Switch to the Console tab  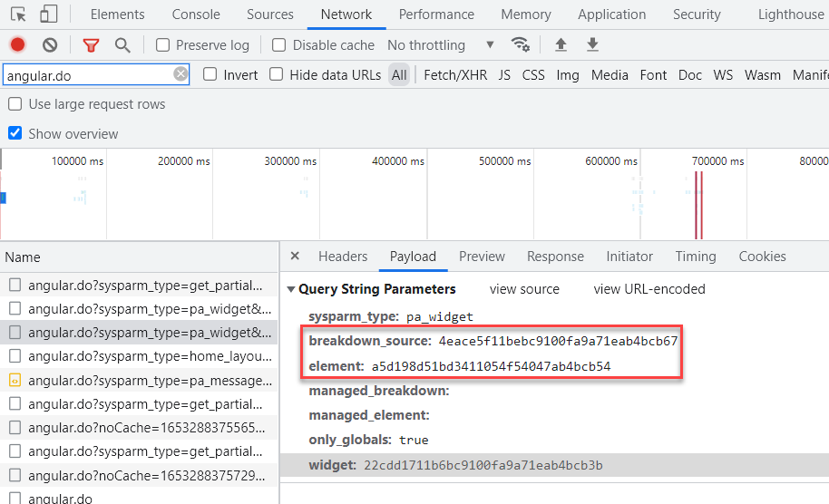tap(196, 15)
